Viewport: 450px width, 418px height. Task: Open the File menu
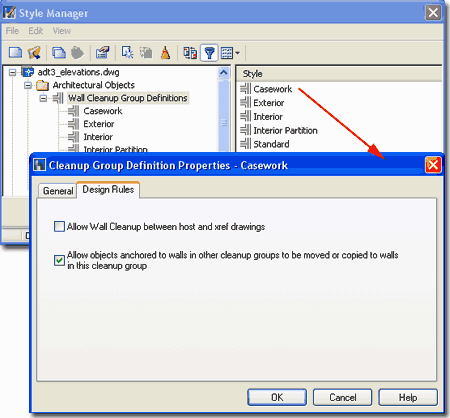click(x=12, y=31)
